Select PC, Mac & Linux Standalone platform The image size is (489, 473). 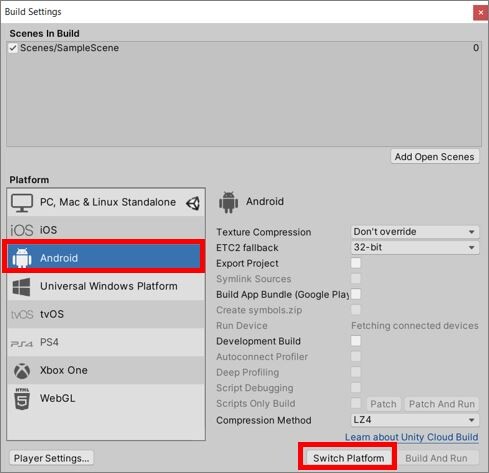pyautogui.click(x=106, y=202)
